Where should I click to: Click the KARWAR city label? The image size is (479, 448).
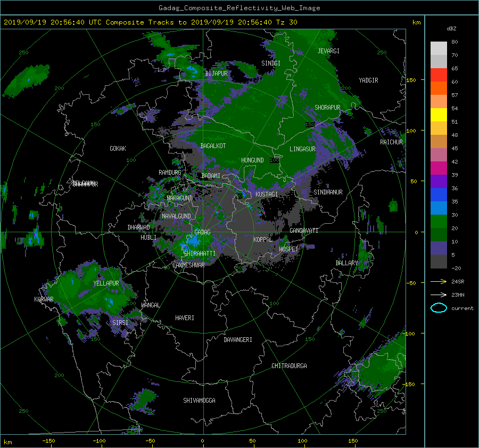click(x=44, y=299)
